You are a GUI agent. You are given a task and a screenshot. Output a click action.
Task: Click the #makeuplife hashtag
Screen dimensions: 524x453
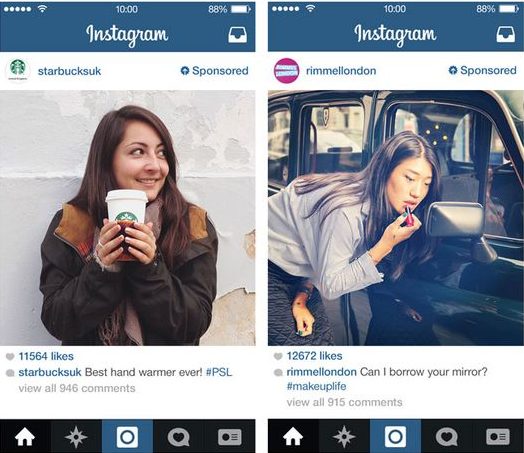click(316, 386)
